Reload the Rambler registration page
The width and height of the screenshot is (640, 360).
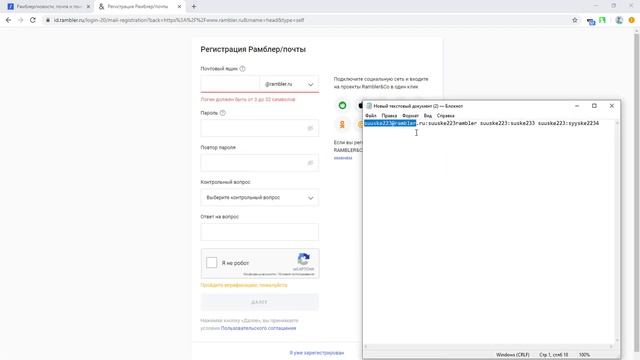coord(33,20)
